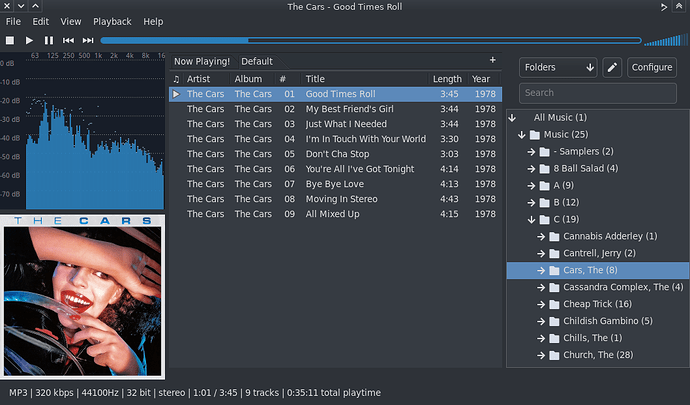Sort by the Artist column header
690x405 pixels.
[x=198, y=79]
